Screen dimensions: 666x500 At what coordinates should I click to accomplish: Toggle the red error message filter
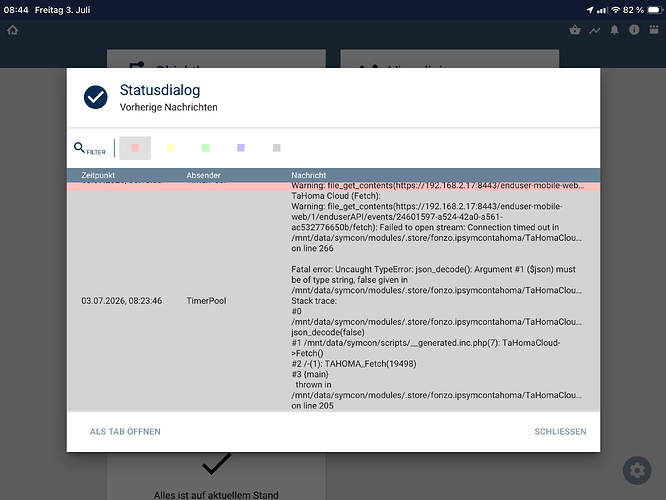(x=135, y=148)
